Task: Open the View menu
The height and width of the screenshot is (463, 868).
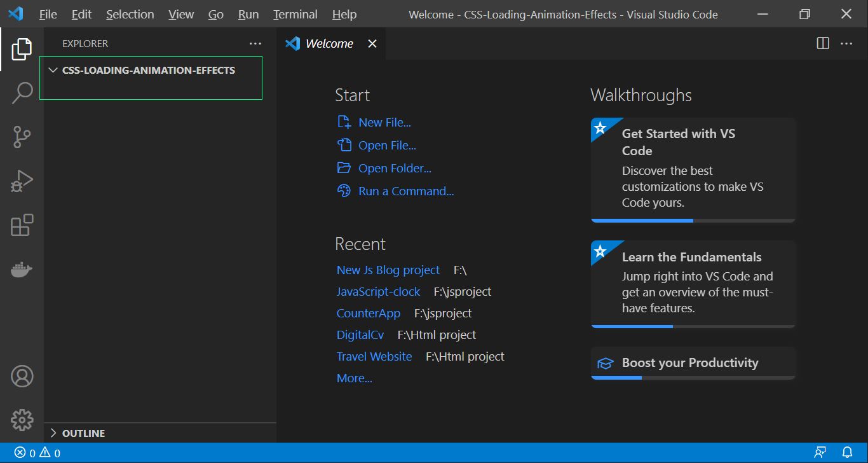Action: click(181, 14)
